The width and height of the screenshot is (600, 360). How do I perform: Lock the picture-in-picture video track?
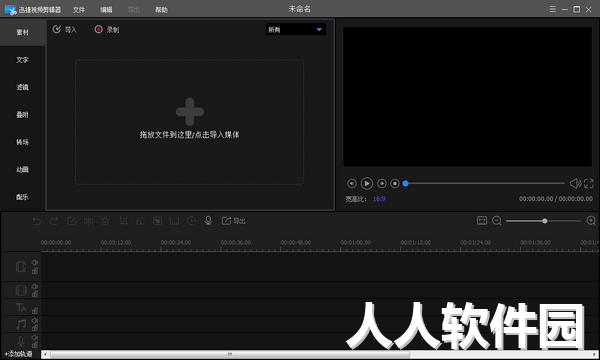tap(35, 294)
